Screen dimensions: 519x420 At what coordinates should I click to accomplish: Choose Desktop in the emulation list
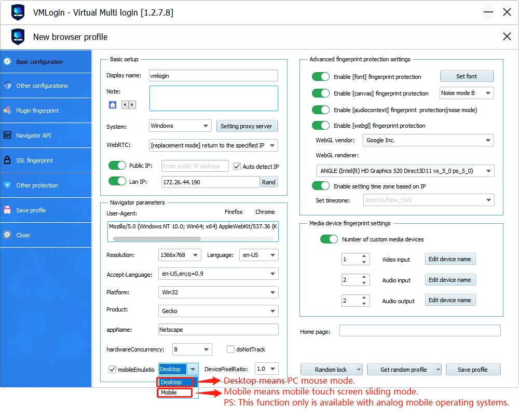[x=175, y=382]
